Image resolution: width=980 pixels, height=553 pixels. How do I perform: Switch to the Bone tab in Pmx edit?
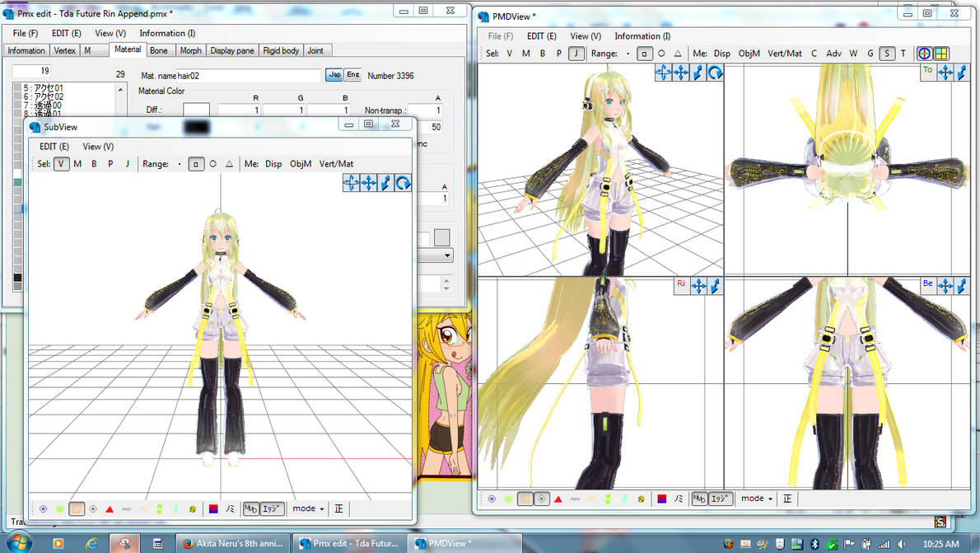(x=159, y=50)
